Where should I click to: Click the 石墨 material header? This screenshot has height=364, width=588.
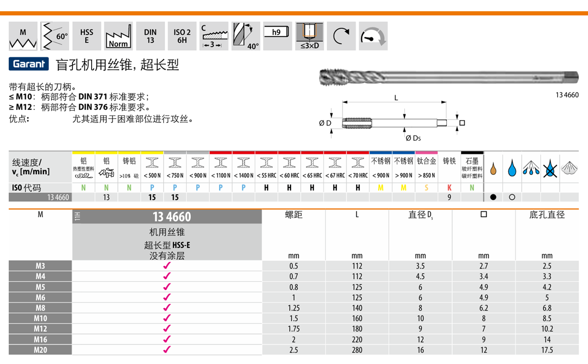[472, 161]
